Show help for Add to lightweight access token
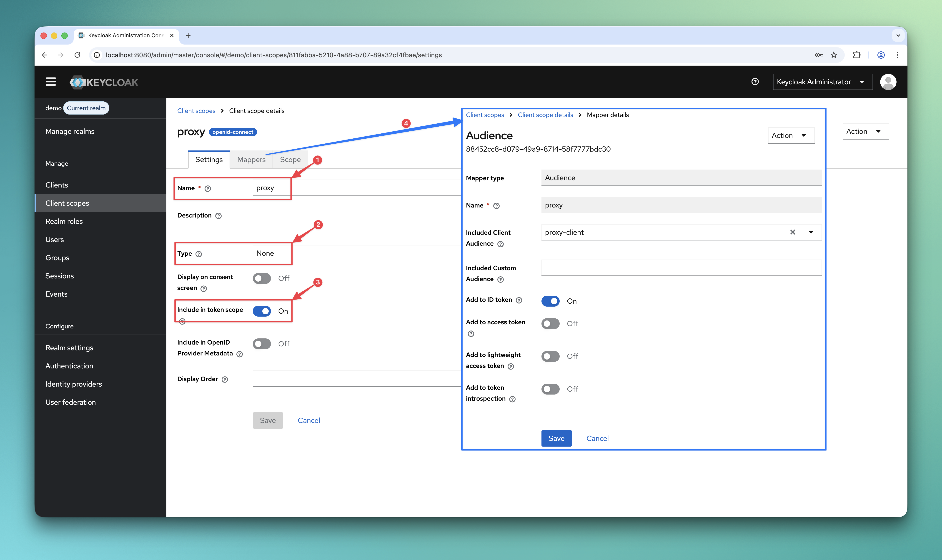 [x=511, y=366]
